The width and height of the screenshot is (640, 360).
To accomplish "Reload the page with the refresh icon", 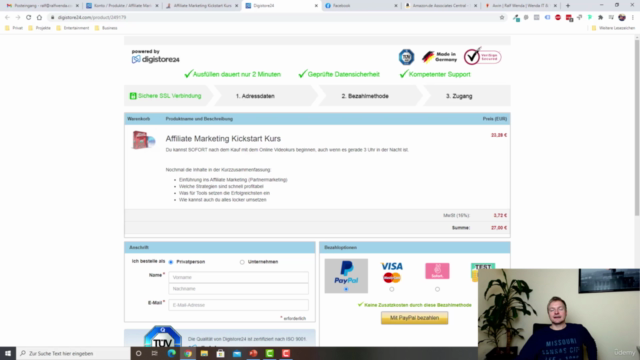I will tap(29, 18).
